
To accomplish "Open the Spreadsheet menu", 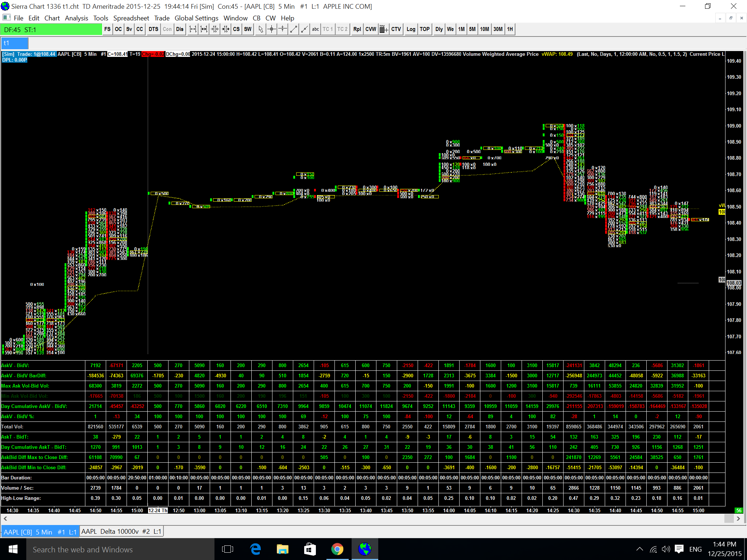I will (131, 18).
